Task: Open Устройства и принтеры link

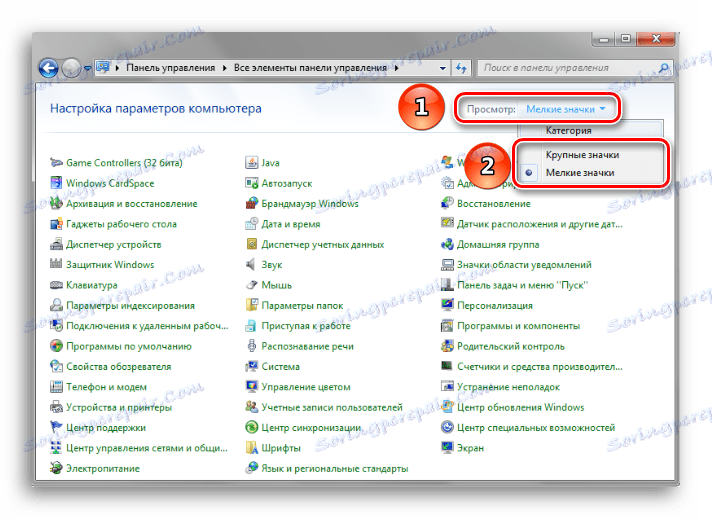Action: pos(119,407)
